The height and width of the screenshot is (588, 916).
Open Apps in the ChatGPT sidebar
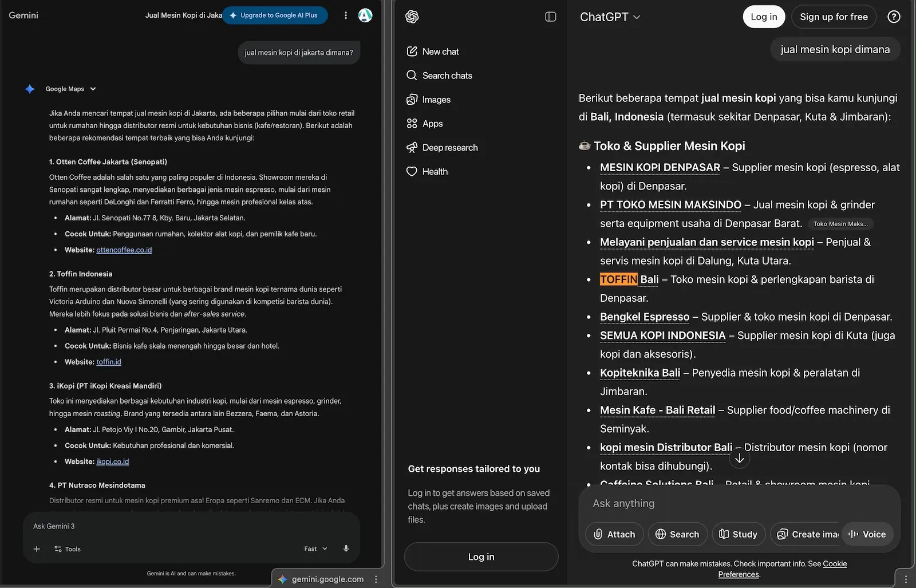432,123
